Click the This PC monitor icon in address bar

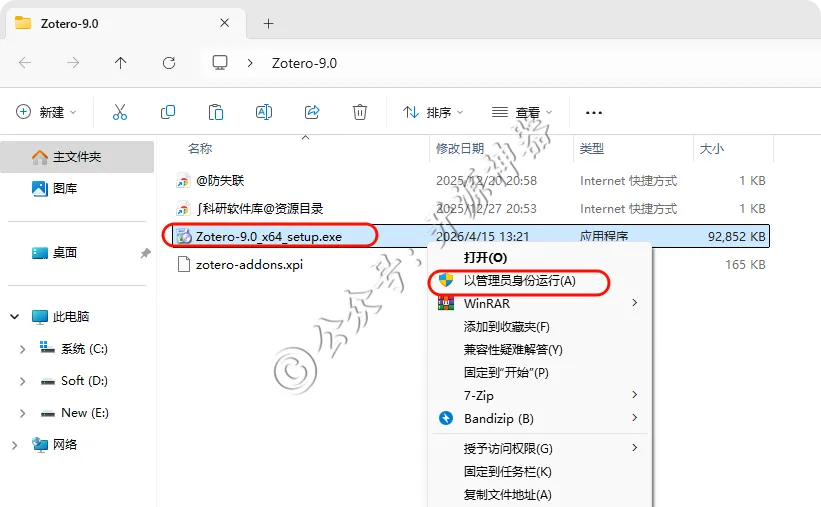click(x=220, y=63)
